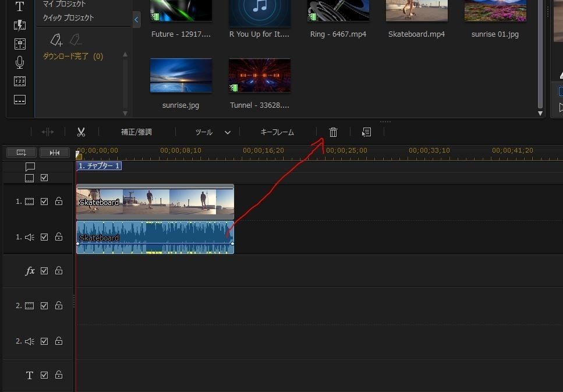563x392 pixels.
Task: Click the video track 2 icon
Action: pyautogui.click(x=30, y=306)
